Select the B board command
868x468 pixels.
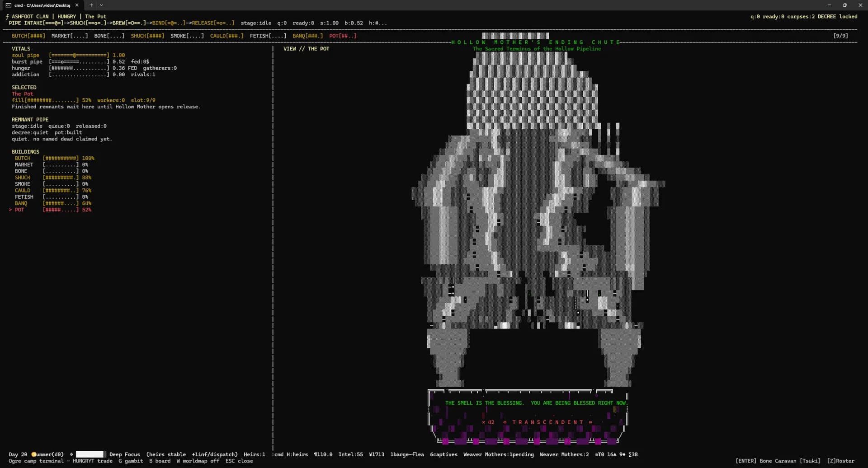tap(160, 461)
